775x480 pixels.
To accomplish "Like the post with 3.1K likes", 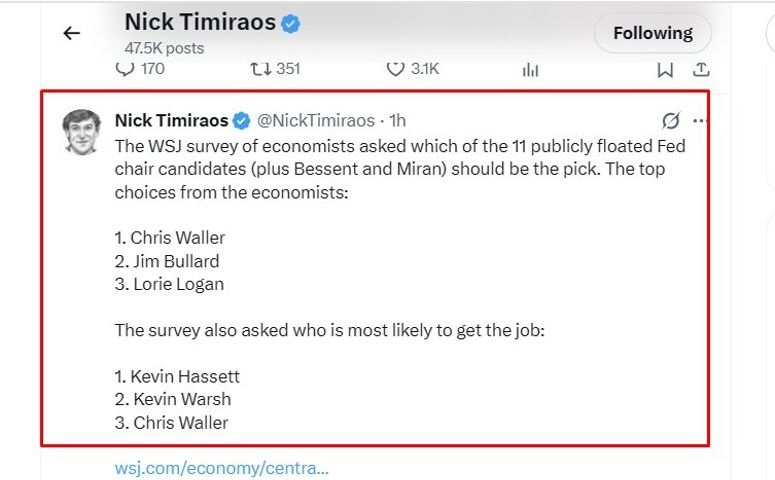I will point(396,69).
